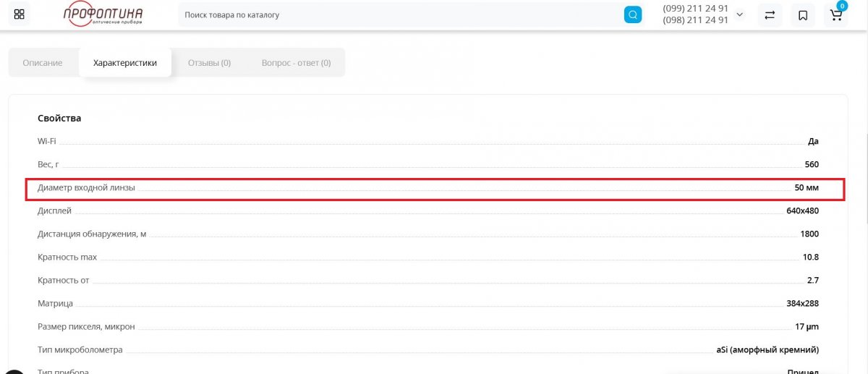This screenshot has width=868, height=374.
Task: Click the dark round widget at bottom-left
Action: (13, 370)
